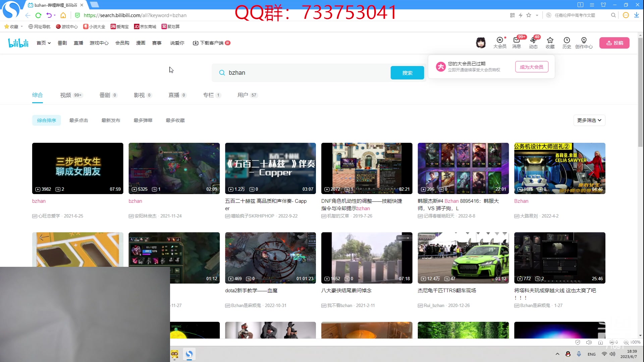Click the purple undo closed-tab icon
The height and width of the screenshot is (362, 644).
pos(49,15)
